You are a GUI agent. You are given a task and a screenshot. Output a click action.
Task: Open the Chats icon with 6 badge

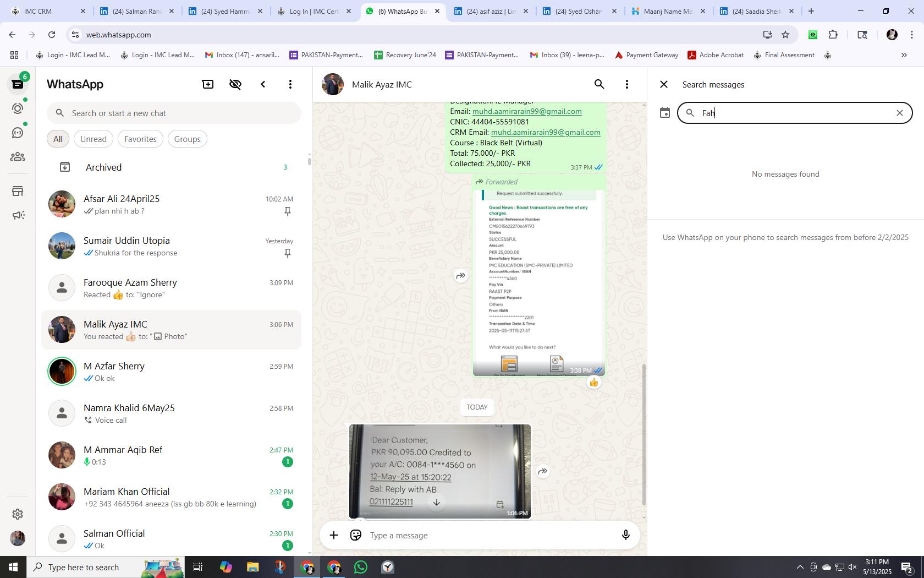coord(18,84)
